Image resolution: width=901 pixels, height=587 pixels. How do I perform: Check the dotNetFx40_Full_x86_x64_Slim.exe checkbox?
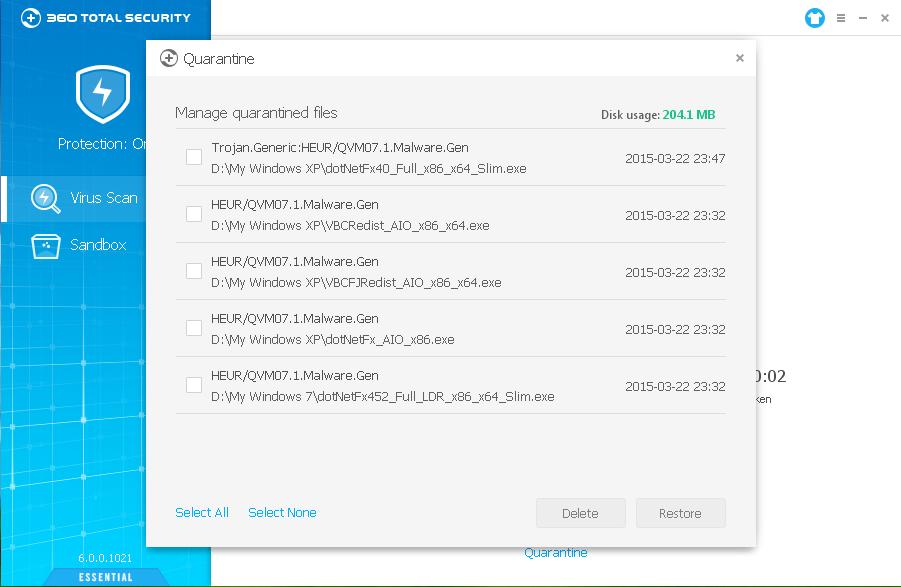pyautogui.click(x=194, y=157)
